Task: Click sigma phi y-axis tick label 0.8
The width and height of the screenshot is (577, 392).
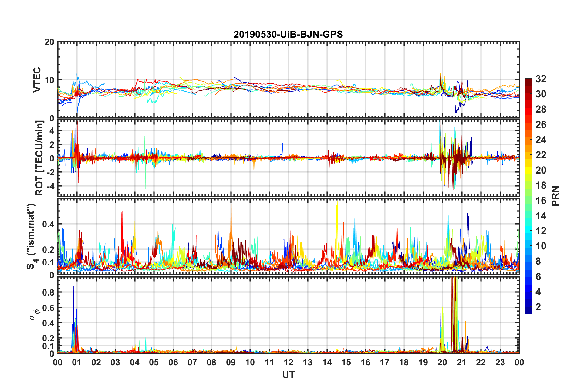Action: [x=49, y=292]
